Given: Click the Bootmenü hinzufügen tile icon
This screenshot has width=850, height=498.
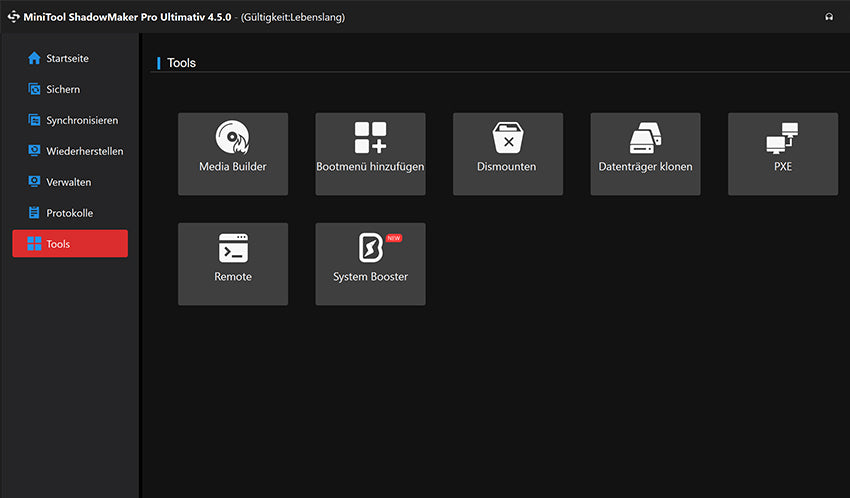Looking at the screenshot, I should 370,137.
